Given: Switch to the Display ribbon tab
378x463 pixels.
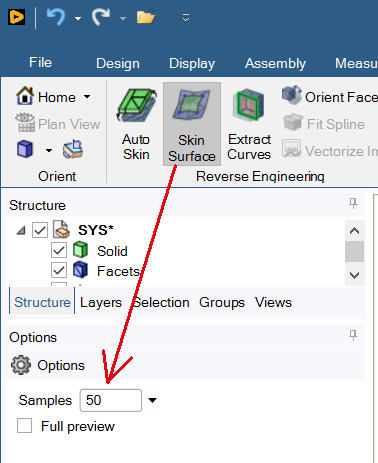Looking at the screenshot, I should 192,63.
